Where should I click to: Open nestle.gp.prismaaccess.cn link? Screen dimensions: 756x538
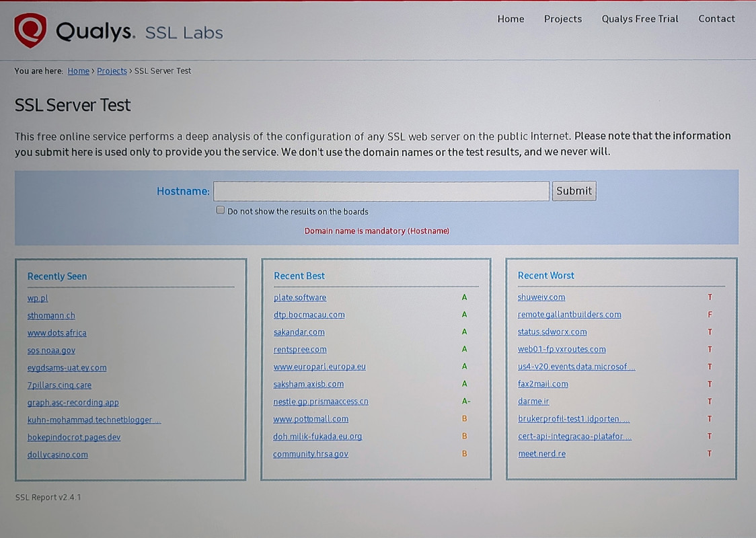[321, 401]
